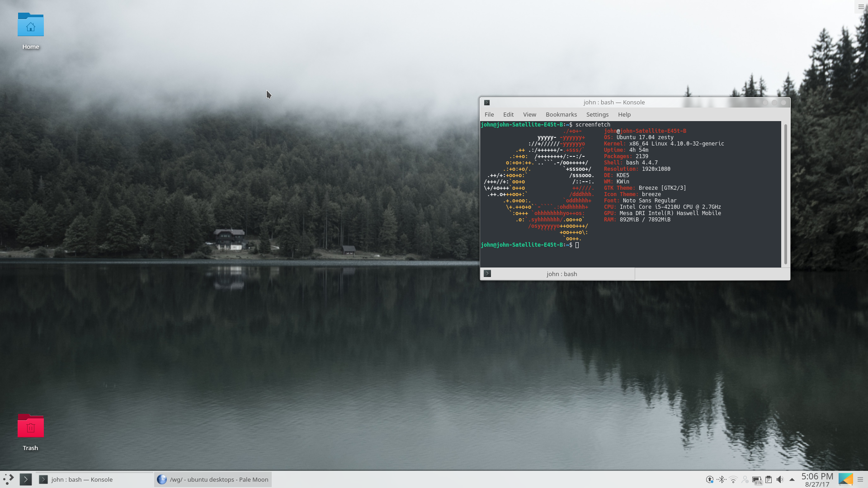The height and width of the screenshot is (488, 868).
Task: Expand hidden system tray icons arrow
Action: (x=792, y=479)
